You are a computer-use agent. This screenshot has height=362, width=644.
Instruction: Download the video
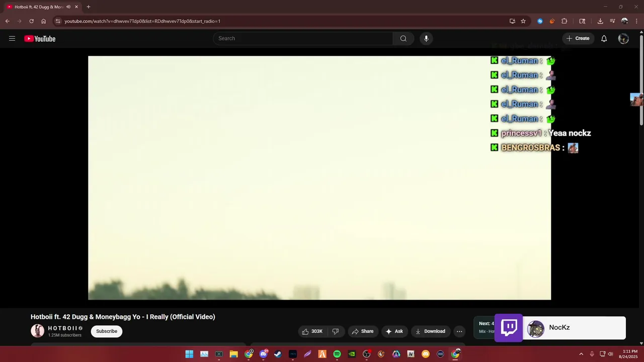point(430,331)
